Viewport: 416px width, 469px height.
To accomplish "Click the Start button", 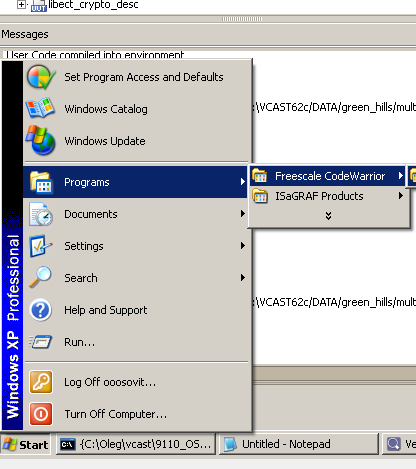I will point(26,445).
